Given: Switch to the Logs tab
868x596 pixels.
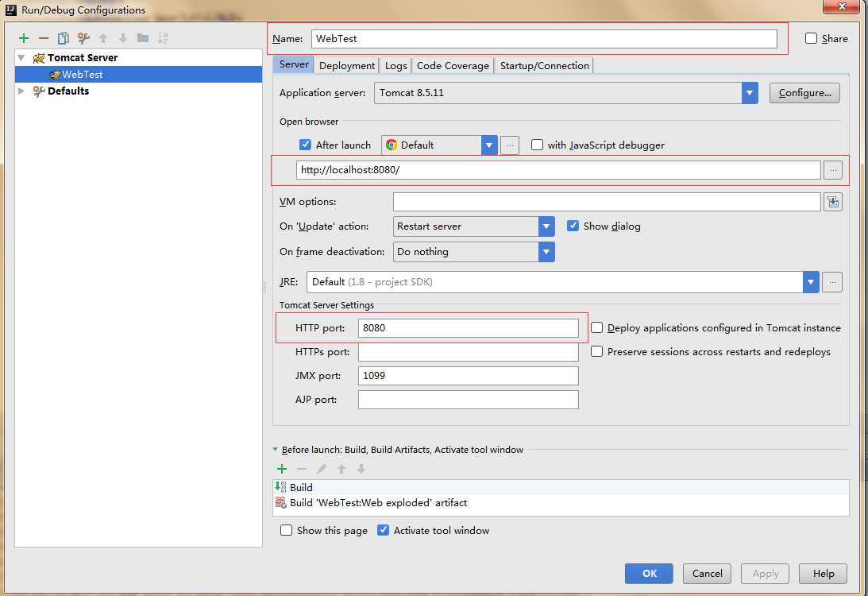Looking at the screenshot, I should pos(395,66).
